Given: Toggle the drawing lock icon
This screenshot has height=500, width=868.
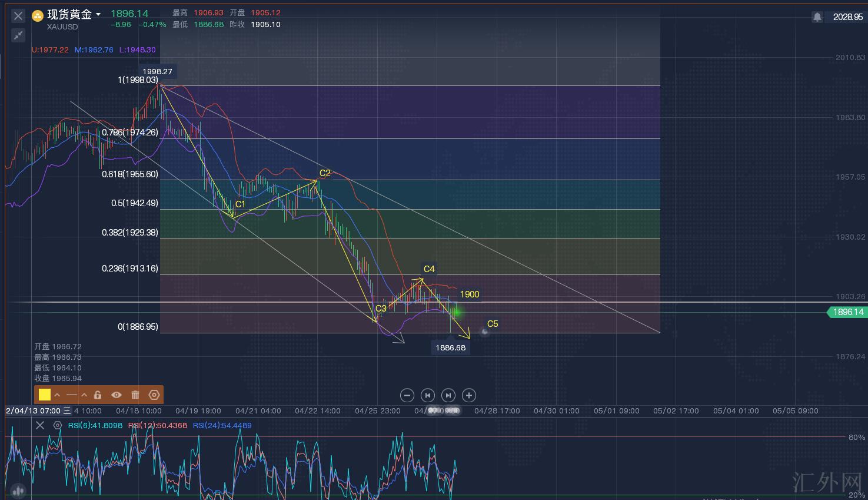Looking at the screenshot, I should pos(98,395).
